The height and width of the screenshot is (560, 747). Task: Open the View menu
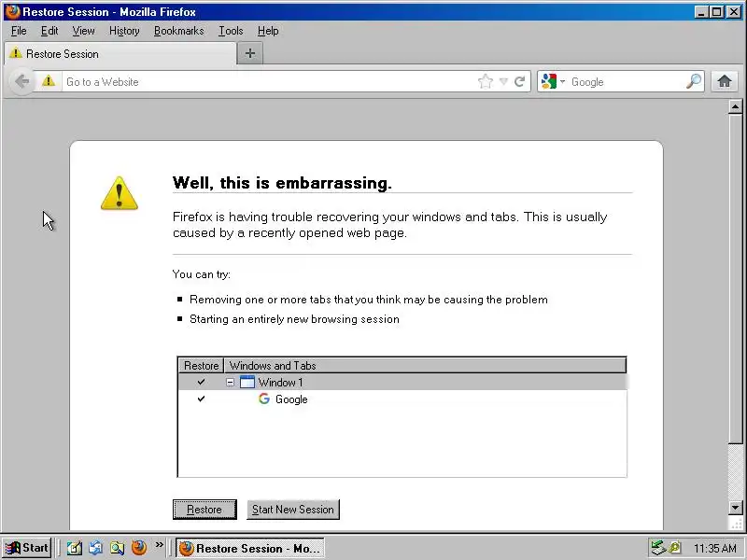click(83, 31)
